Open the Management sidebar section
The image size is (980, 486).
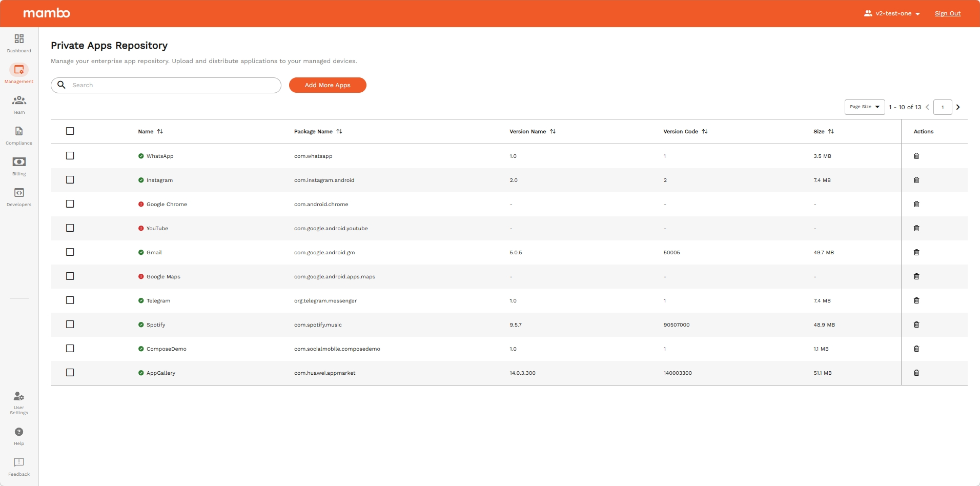19,74
